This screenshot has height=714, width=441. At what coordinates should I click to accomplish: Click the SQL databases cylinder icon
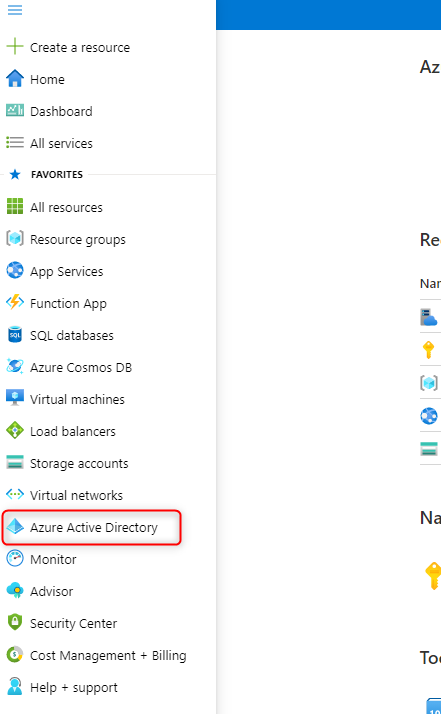[15, 334]
